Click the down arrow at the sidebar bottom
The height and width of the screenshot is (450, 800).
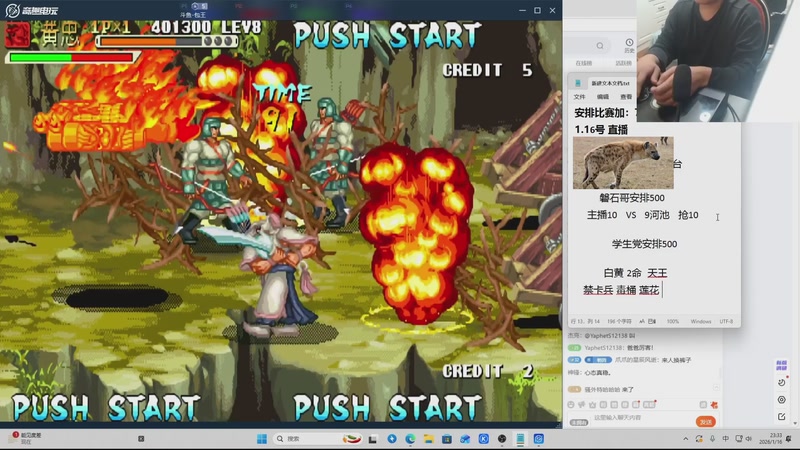pos(794,423)
